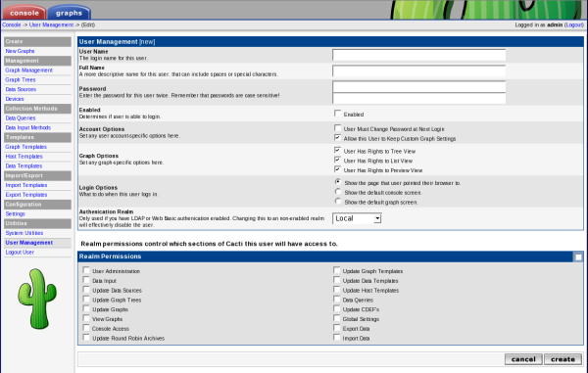Check User Must Change Password at Next Login
Screen dimensions: 588x373
337,128
